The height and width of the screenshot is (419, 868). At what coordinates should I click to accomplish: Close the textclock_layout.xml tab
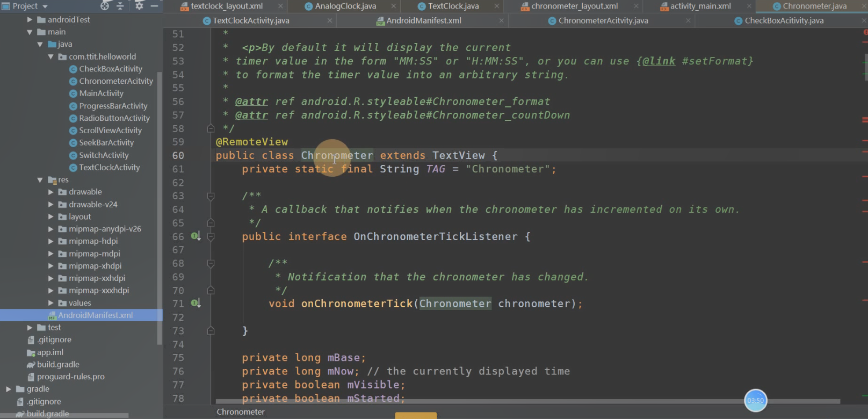(x=280, y=6)
